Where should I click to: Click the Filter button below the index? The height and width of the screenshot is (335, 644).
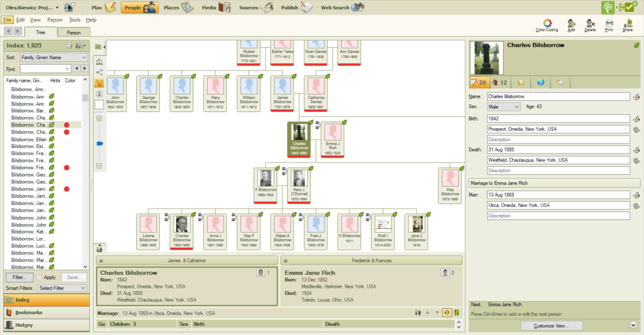(19, 277)
